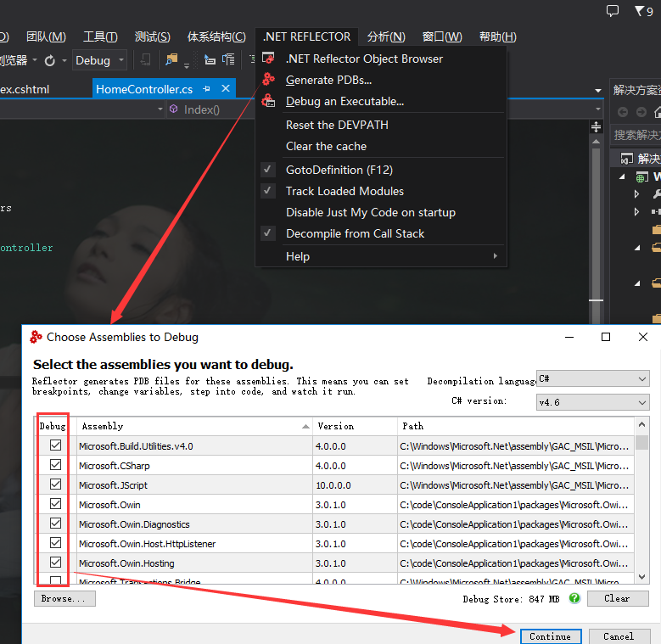Click Solution Explorer back arrow icon

(x=623, y=112)
